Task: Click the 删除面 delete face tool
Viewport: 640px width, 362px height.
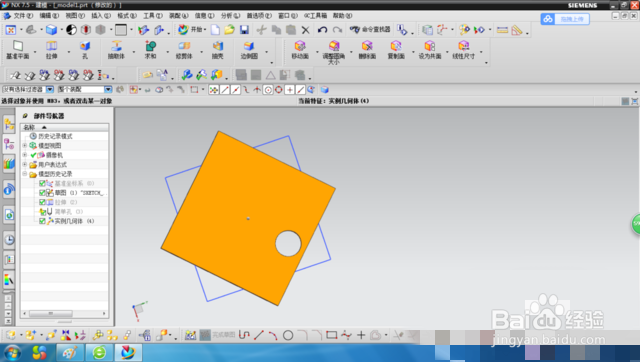Action: [x=367, y=50]
